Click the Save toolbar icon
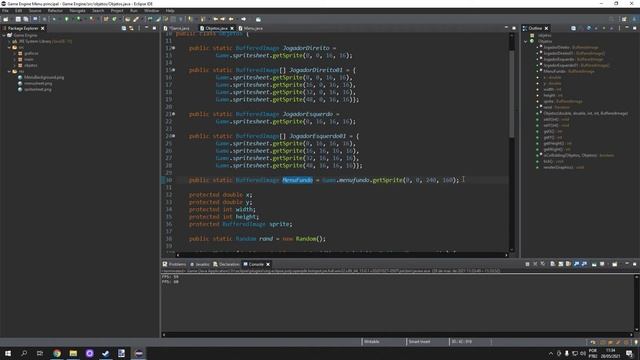The image size is (640, 360). click(x=18, y=19)
